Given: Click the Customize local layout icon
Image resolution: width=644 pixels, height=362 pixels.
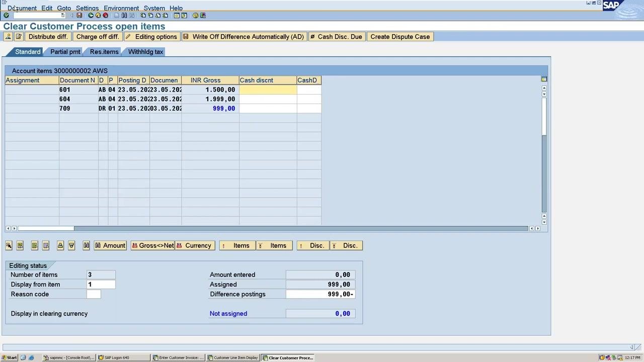Looking at the screenshot, I should pyautogui.click(x=203, y=16).
